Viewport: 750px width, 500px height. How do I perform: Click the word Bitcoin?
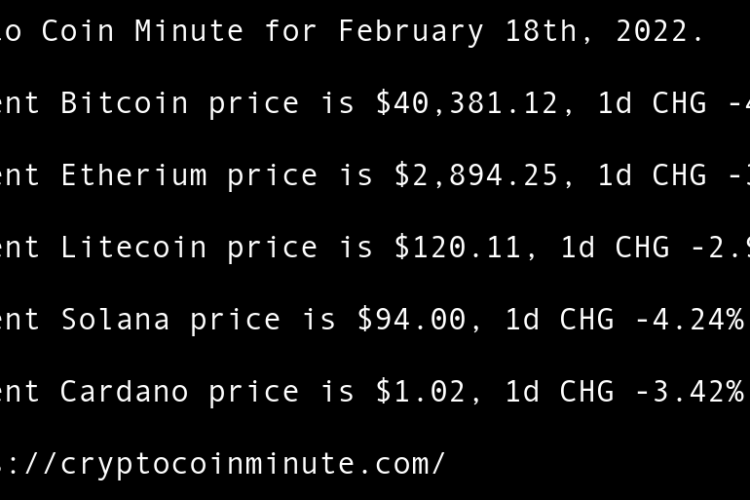tap(124, 103)
